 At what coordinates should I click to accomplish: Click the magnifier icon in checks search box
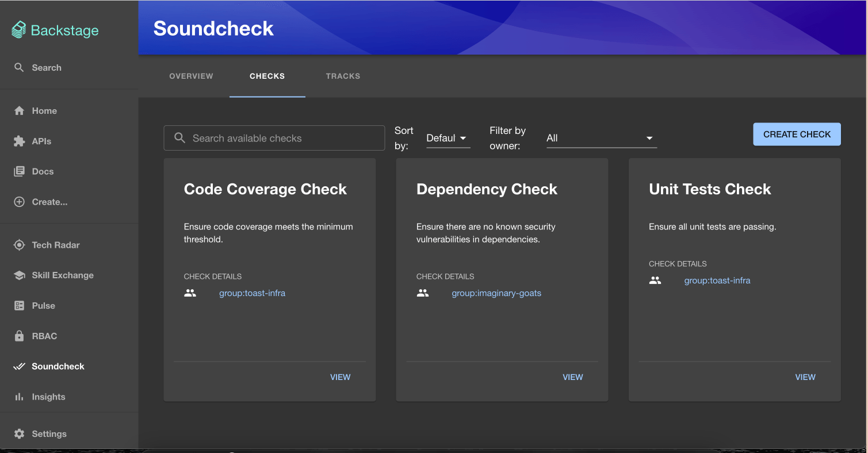tap(179, 138)
